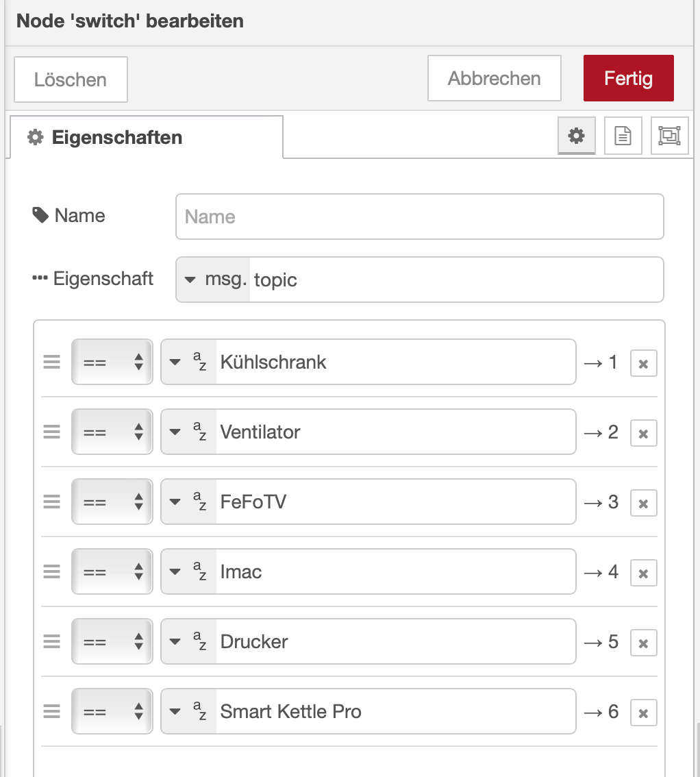This screenshot has width=700, height=777.
Task: Click the drag handle for Drucker rule
Action: click(x=52, y=641)
